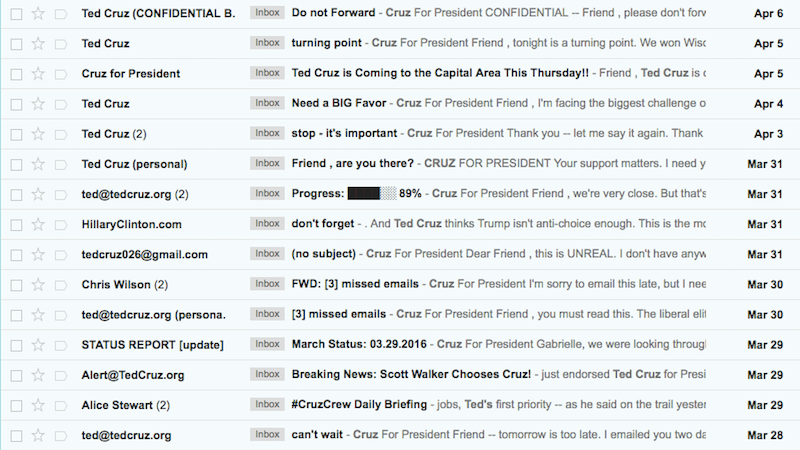Mark the Alice Stewart email as important
This screenshot has height=450, width=800.
[x=61, y=405]
